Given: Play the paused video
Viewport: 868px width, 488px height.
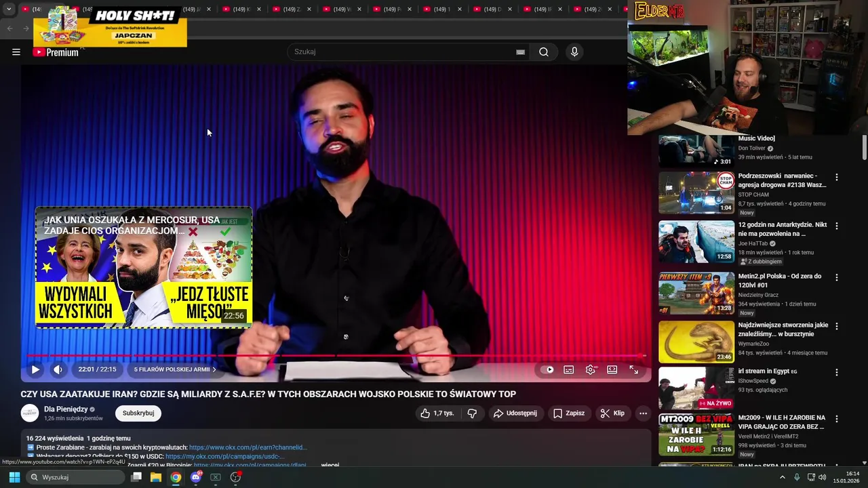Looking at the screenshot, I should click(35, 369).
